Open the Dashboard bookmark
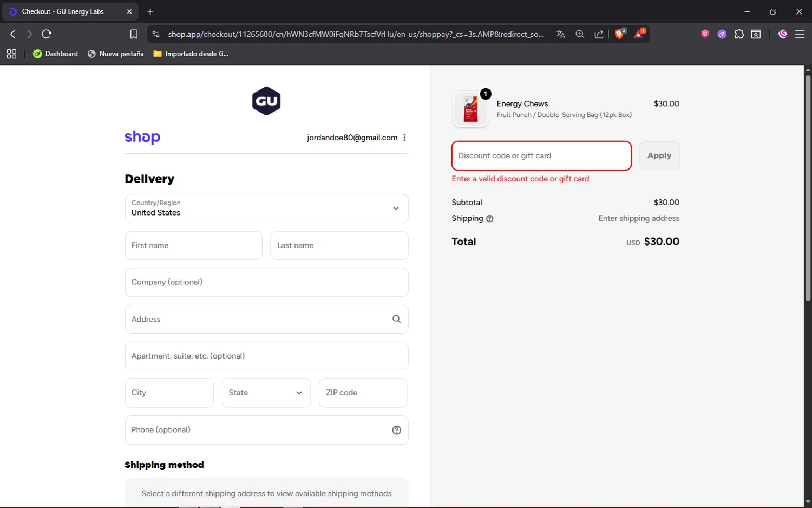812x508 pixels. click(55, 54)
